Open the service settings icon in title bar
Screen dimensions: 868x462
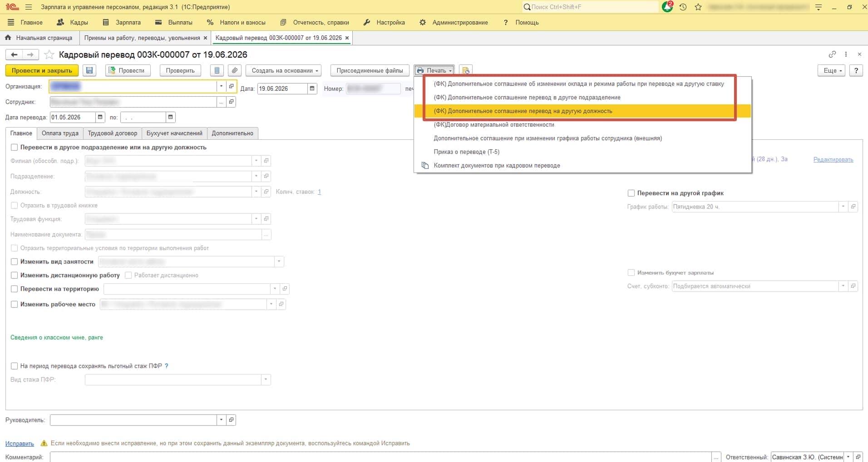coord(819,7)
